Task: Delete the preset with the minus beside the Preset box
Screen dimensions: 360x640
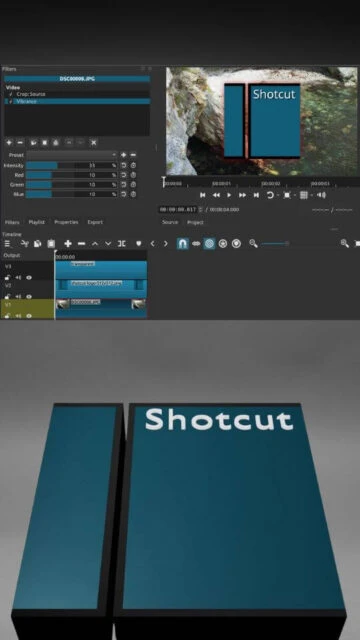Action: pyautogui.click(x=133, y=155)
